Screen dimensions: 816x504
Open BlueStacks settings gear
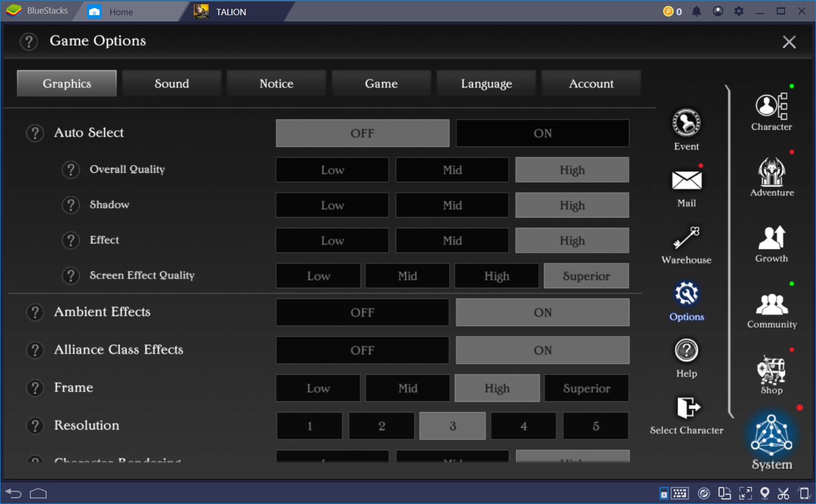738,11
